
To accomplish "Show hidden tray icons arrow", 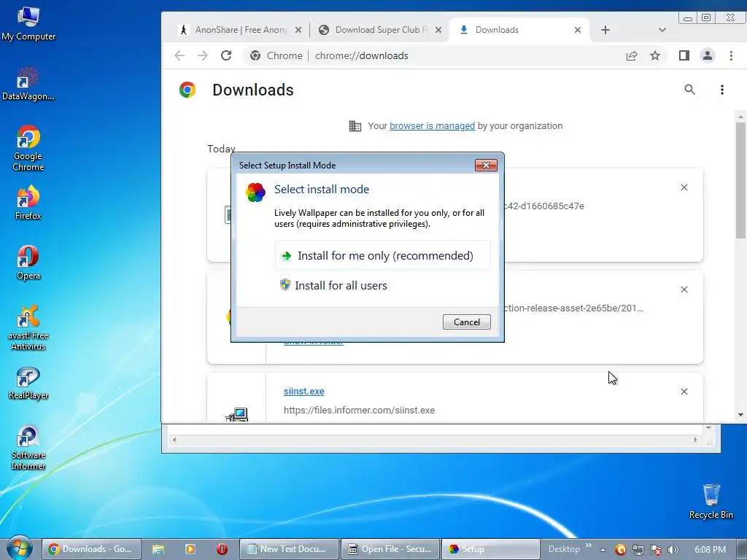I will point(603,550).
